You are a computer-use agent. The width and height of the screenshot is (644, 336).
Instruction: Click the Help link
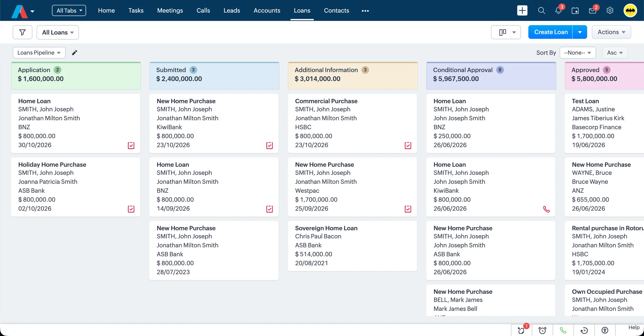coord(634,327)
